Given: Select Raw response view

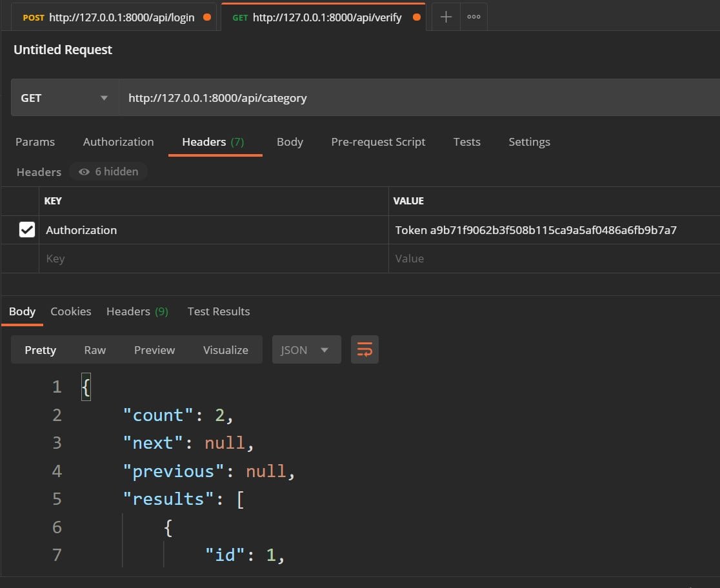Looking at the screenshot, I should tap(95, 350).
